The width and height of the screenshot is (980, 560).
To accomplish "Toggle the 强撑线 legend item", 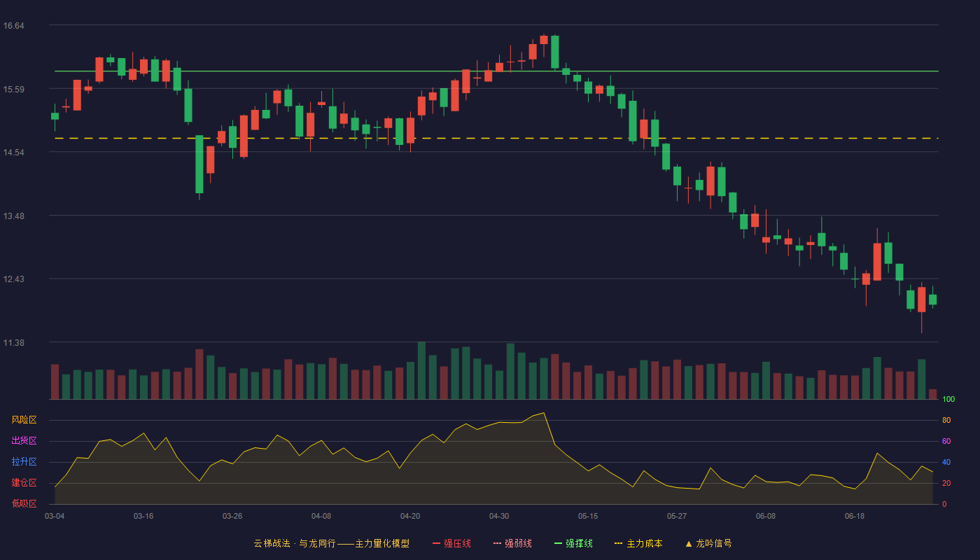I will pos(573,543).
